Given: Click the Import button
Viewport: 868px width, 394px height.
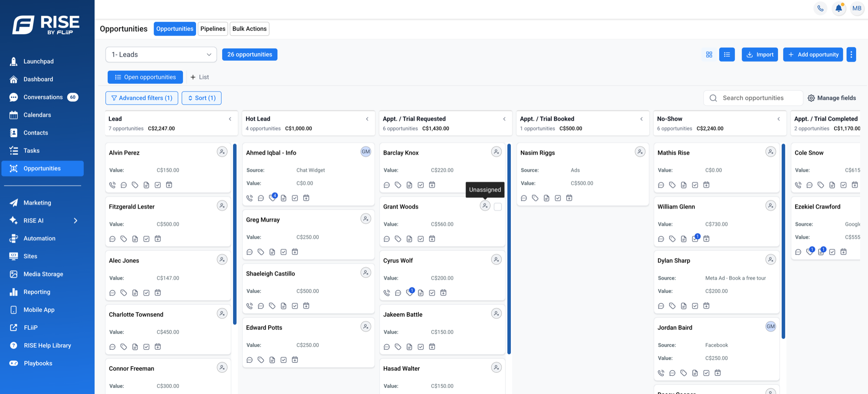Looking at the screenshot, I should pyautogui.click(x=760, y=55).
